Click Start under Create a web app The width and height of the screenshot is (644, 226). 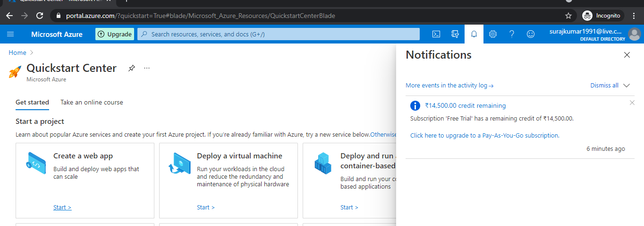[x=62, y=207]
